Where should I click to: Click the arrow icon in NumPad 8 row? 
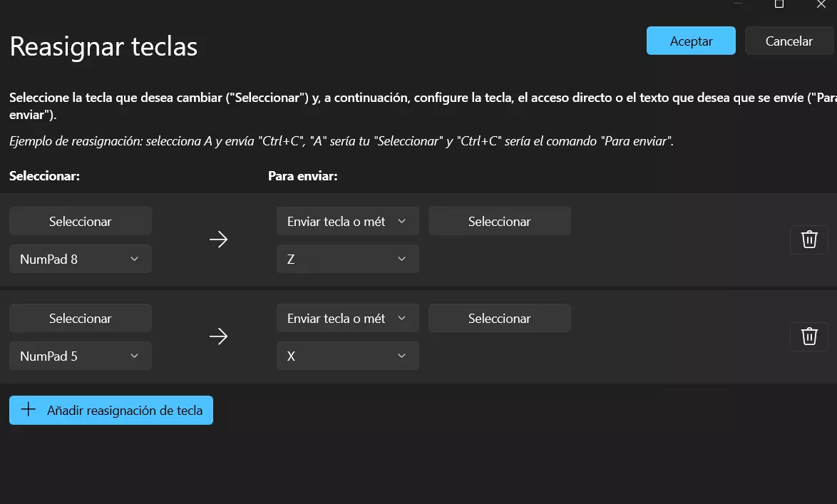218,240
